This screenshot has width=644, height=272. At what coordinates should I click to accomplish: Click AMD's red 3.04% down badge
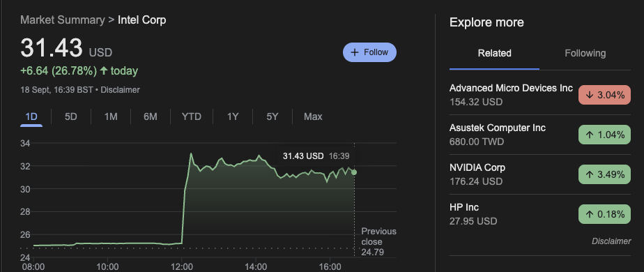[x=604, y=95]
